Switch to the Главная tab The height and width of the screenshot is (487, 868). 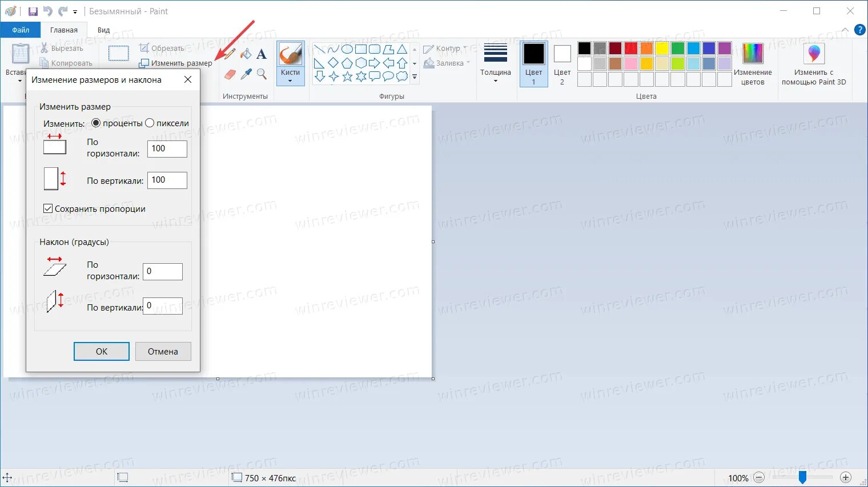tap(64, 30)
